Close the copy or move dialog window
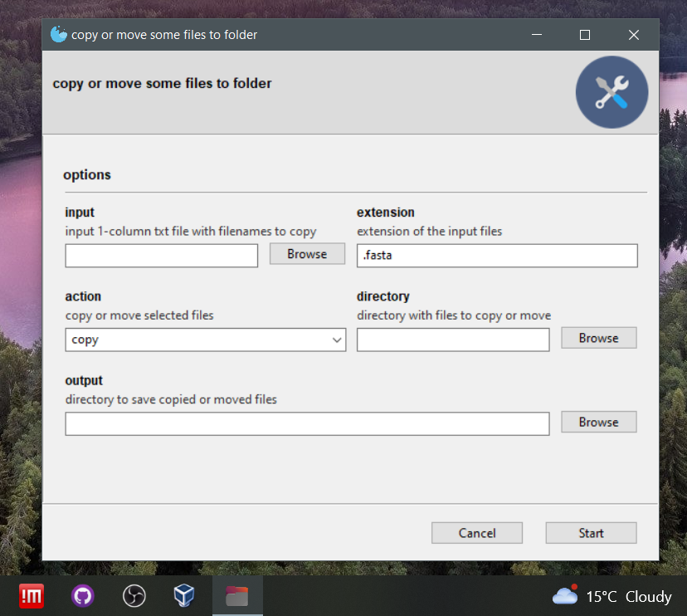The image size is (687, 616). [634, 35]
